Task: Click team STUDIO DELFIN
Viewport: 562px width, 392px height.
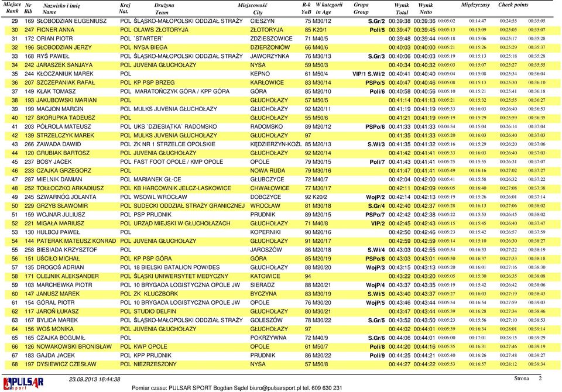Action: [155, 311]
